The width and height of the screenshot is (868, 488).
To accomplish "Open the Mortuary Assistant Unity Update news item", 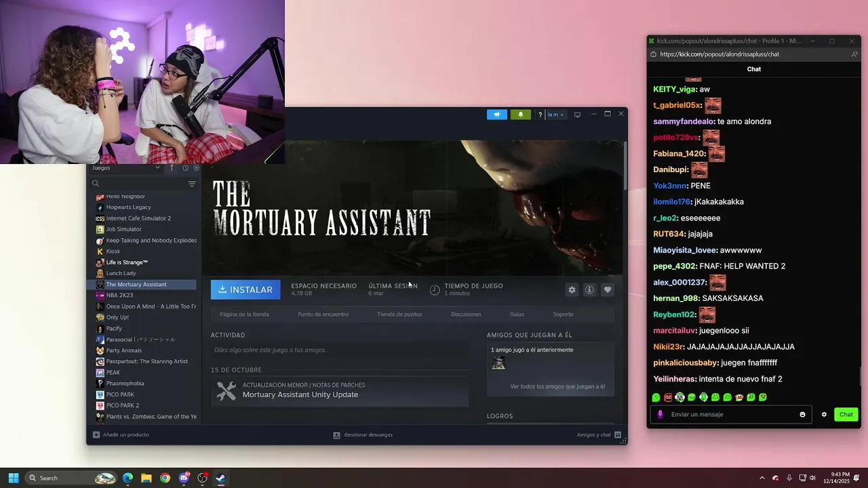I will [x=339, y=391].
